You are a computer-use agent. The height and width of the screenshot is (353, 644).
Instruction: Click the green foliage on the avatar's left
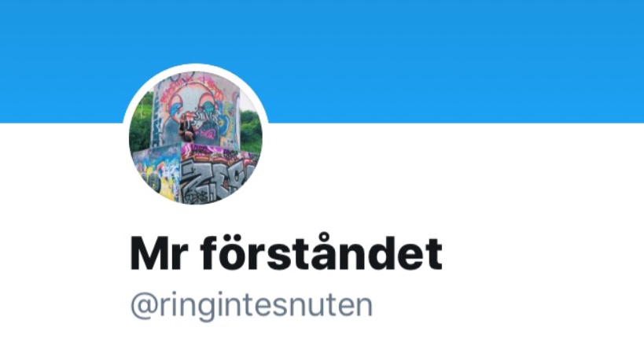[x=141, y=125]
